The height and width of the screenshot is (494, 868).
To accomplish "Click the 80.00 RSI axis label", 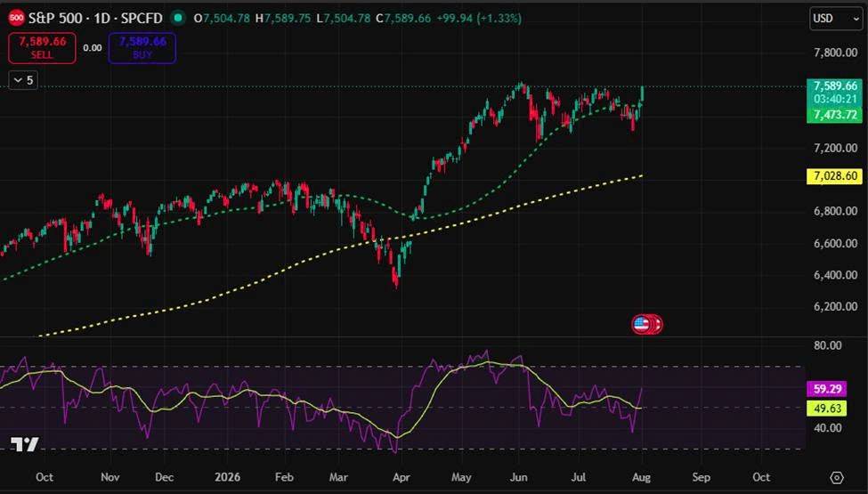I will (828, 345).
